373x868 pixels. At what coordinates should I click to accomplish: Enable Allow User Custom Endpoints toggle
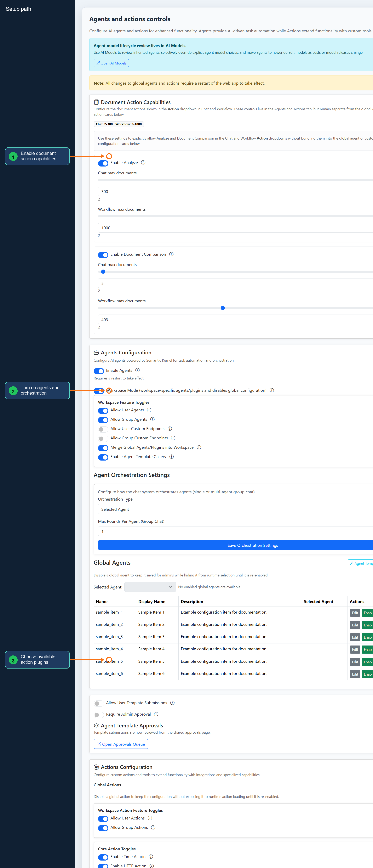(x=103, y=429)
